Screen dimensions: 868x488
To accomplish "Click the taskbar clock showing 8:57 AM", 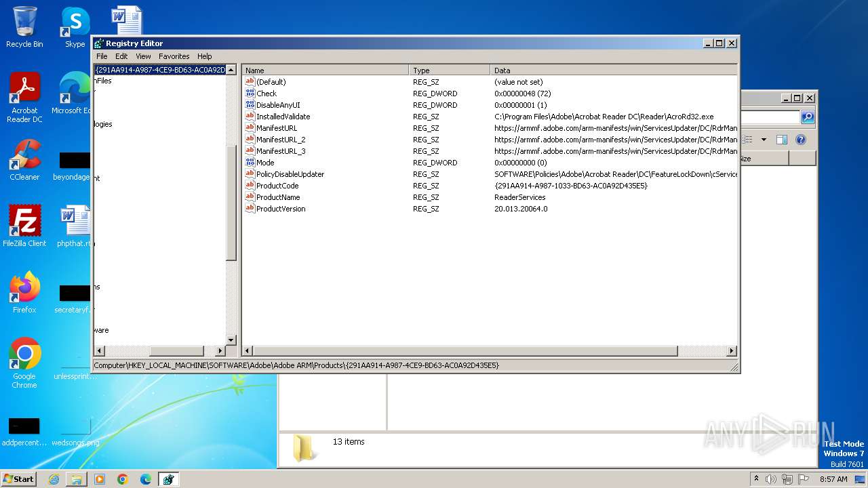I will (833, 479).
